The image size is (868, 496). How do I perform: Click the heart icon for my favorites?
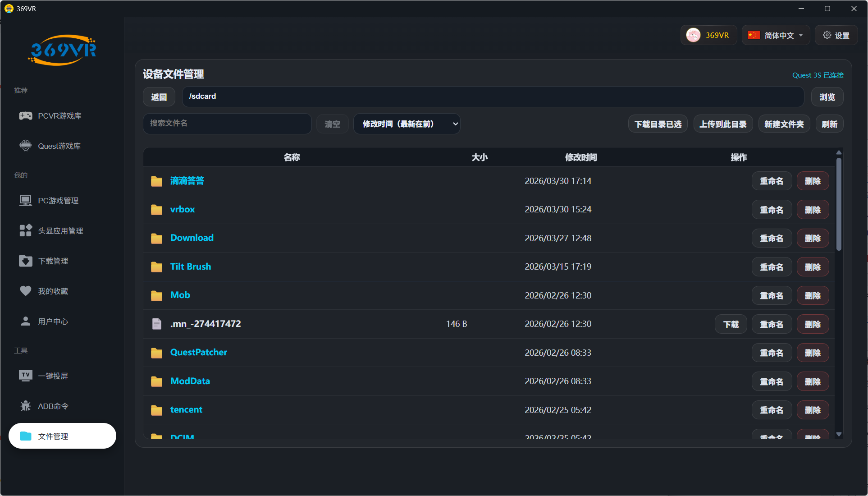tap(26, 291)
